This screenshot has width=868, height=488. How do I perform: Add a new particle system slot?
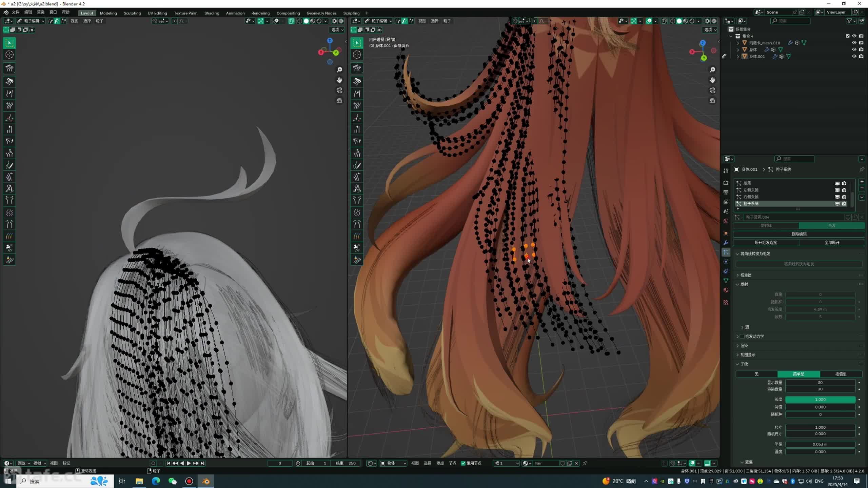pos(862,182)
